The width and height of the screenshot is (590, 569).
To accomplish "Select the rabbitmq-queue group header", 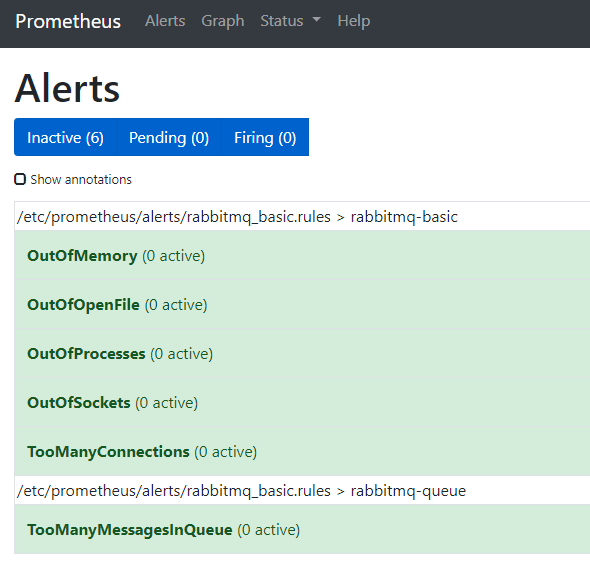I will (x=302, y=490).
